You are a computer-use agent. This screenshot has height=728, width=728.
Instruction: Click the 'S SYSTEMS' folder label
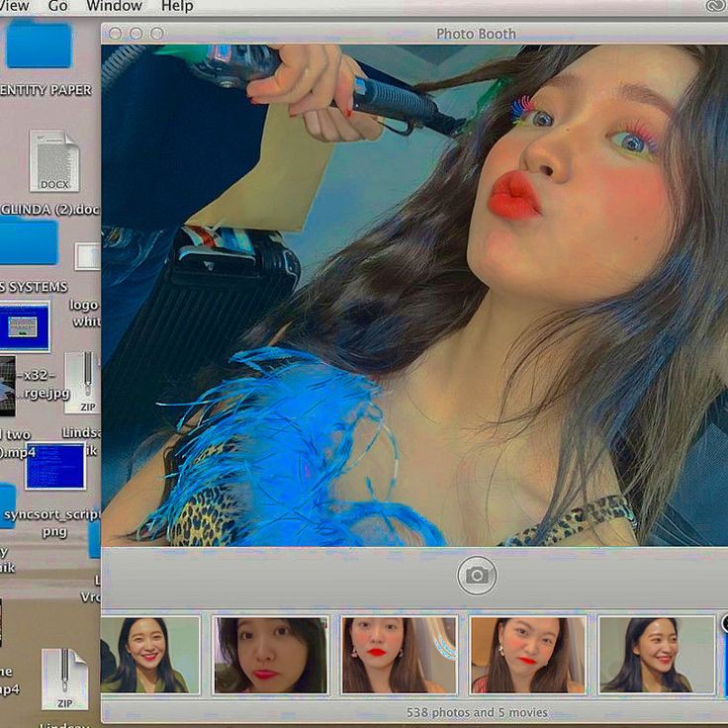[34, 287]
